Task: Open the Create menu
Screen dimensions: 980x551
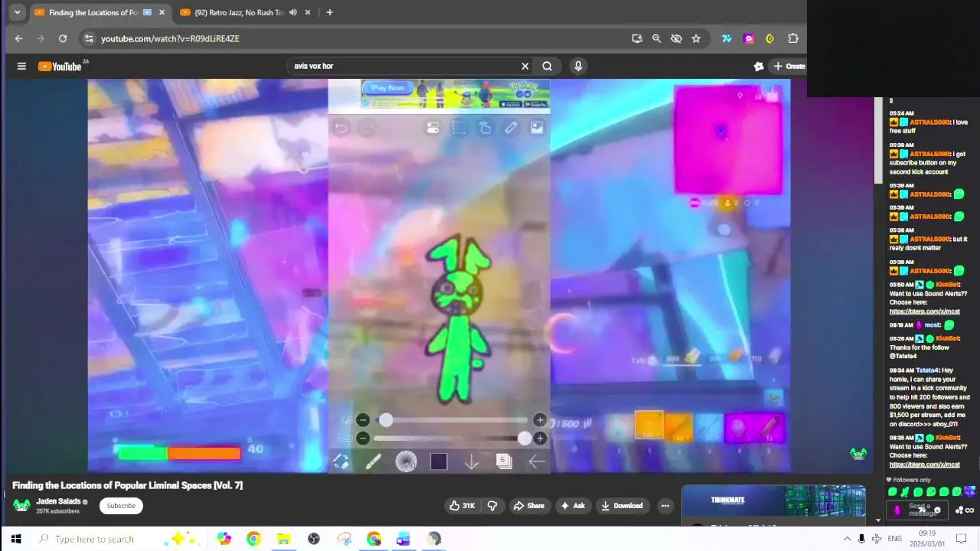Action: pyautogui.click(x=789, y=66)
